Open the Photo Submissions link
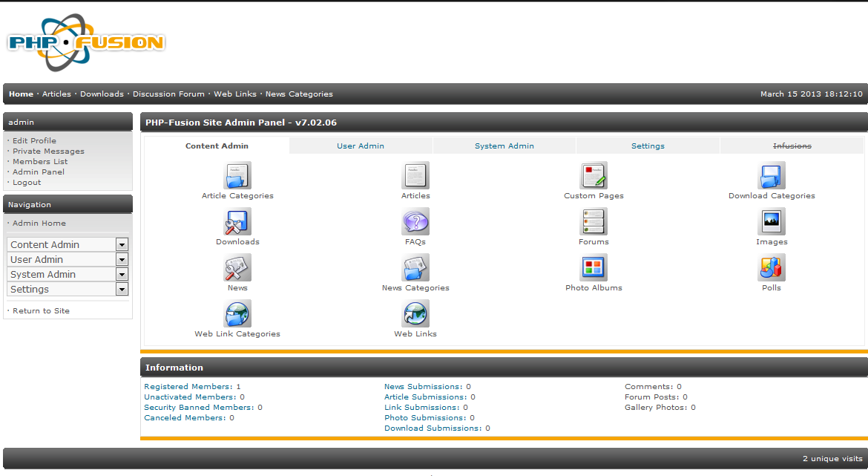Screen dimensions: 868x476 pos(425,418)
